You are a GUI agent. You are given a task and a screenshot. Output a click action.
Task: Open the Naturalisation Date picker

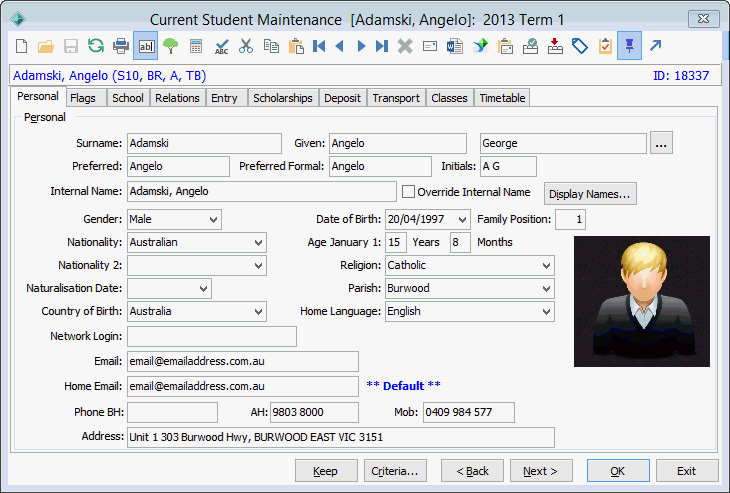pos(203,289)
